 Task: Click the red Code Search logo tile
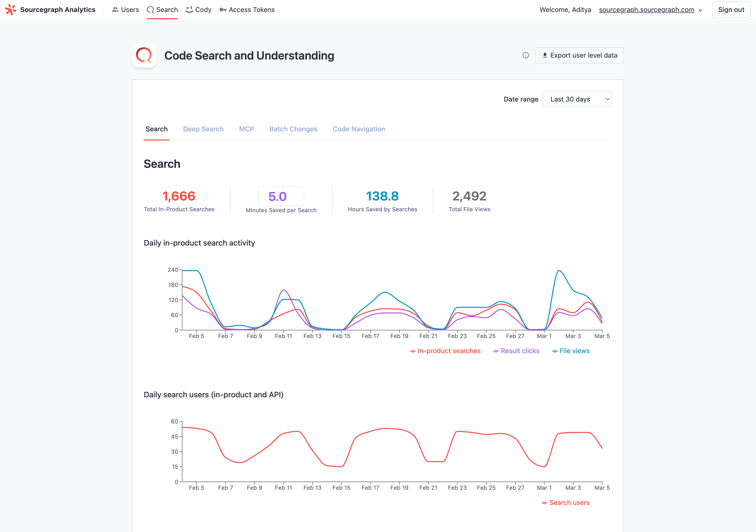(x=144, y=55)
